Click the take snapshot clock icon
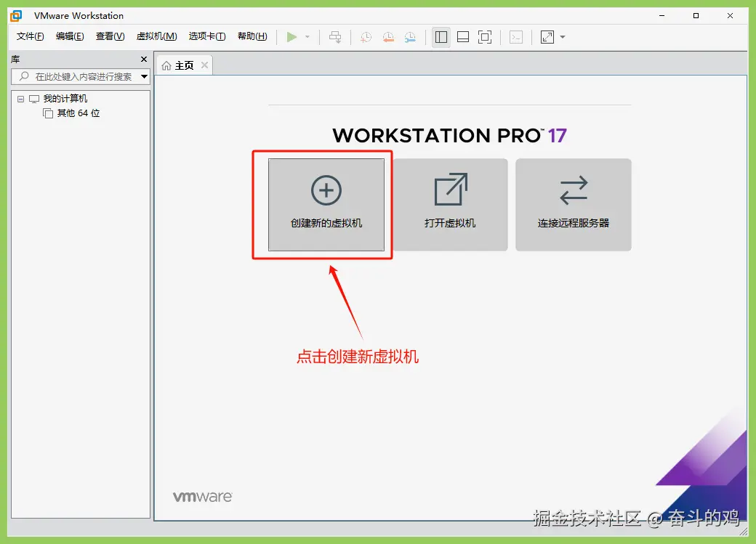Screen dimensions: 756x544 tap(366, 37)
